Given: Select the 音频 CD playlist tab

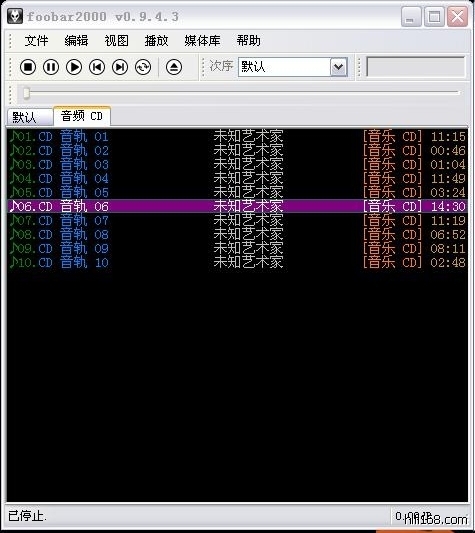Looking at the screenshot, I should coord(82,116).
